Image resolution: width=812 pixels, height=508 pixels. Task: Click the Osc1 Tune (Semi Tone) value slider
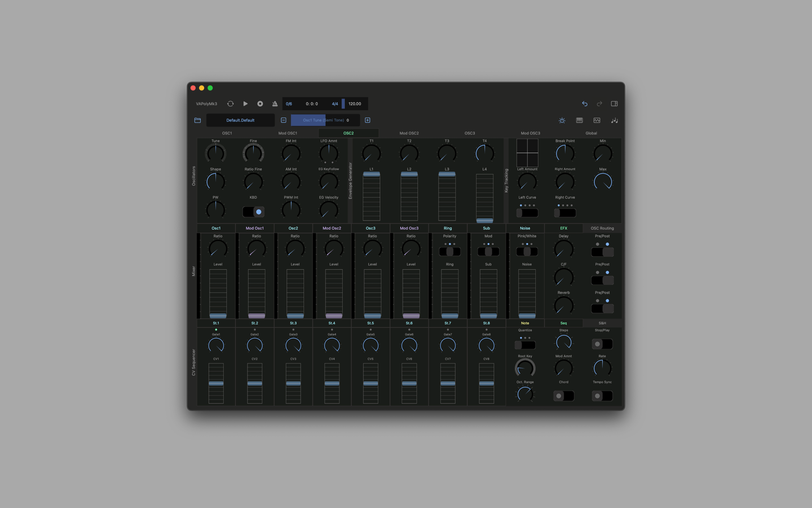pos(325,120)
